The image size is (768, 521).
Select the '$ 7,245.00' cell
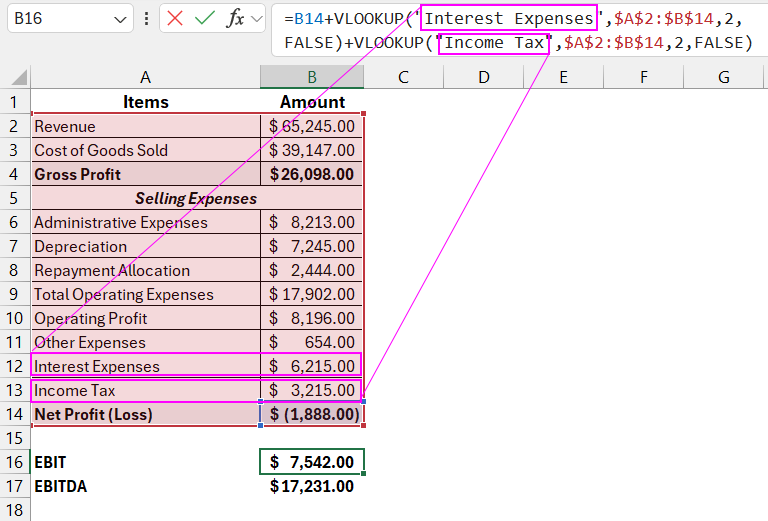(312, 246)
